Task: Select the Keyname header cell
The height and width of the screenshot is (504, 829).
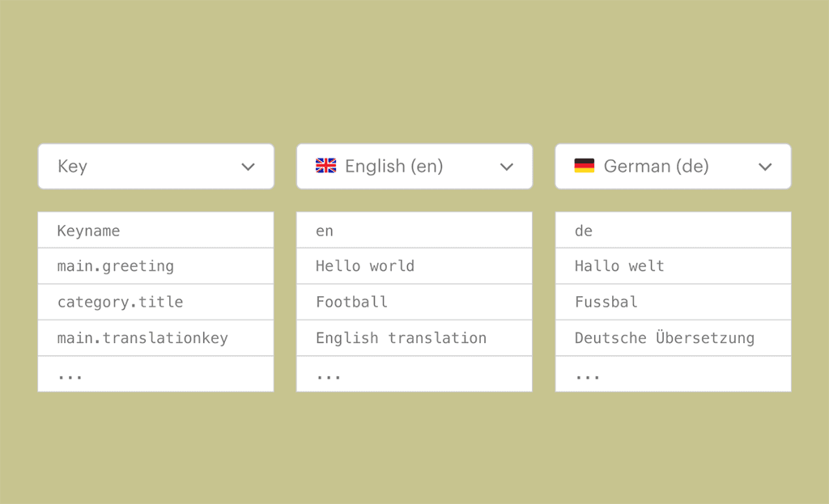Action: coord(155,231)
